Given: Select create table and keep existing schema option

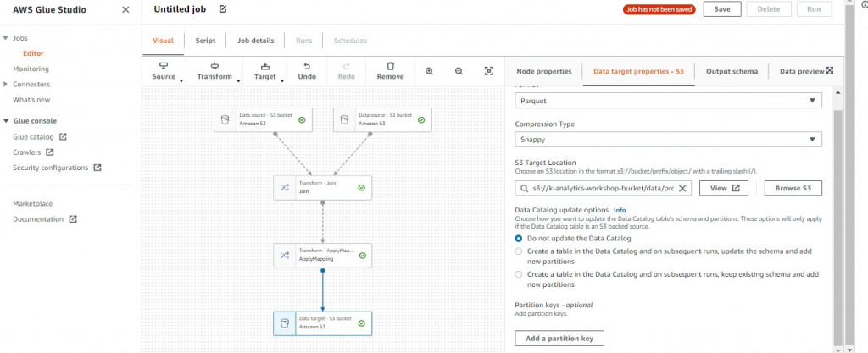Looking at the screenshot, I should click(x=519, y=274).
